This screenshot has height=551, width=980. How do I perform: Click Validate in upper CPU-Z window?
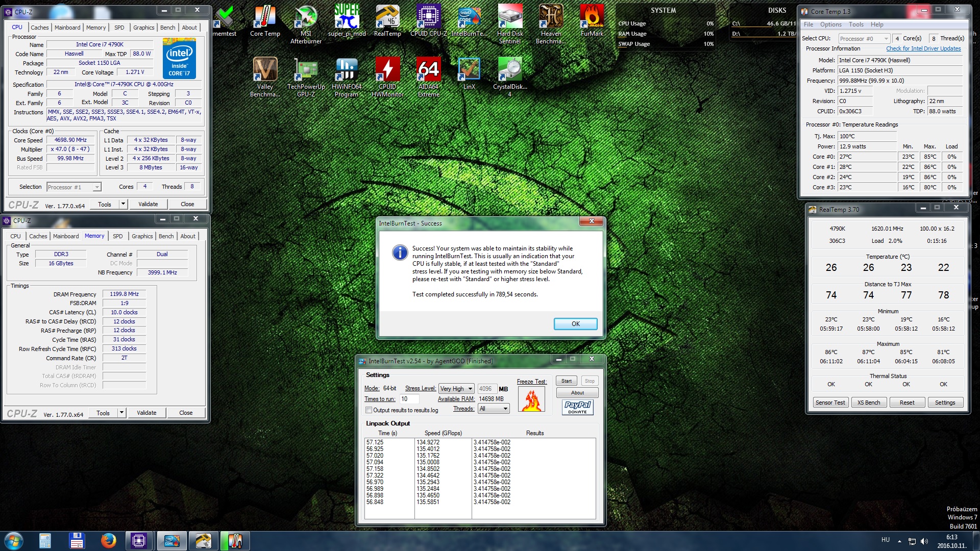[x=148, y=204]
